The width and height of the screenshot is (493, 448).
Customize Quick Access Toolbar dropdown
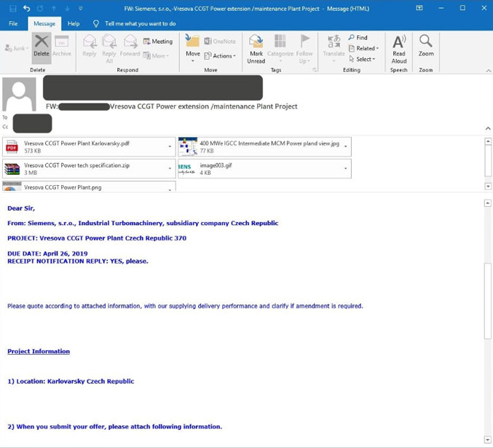coord(81,9)
